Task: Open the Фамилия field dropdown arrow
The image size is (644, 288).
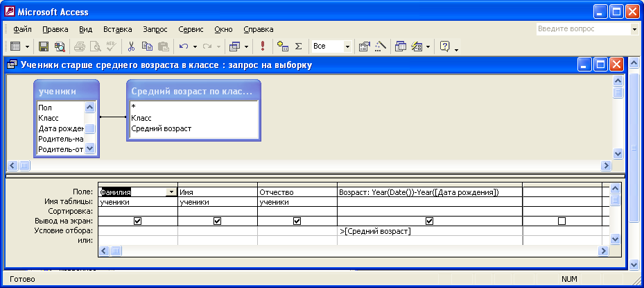Action: (171, 192)
